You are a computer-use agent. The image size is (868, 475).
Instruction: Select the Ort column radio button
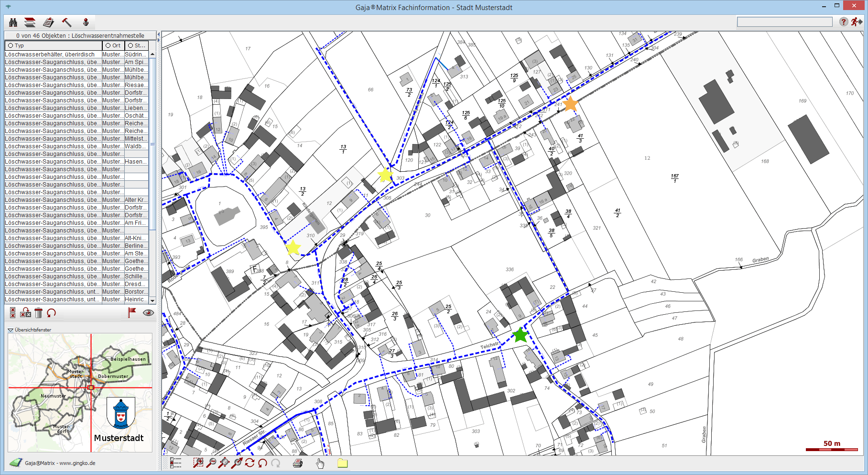click(108, 45)
